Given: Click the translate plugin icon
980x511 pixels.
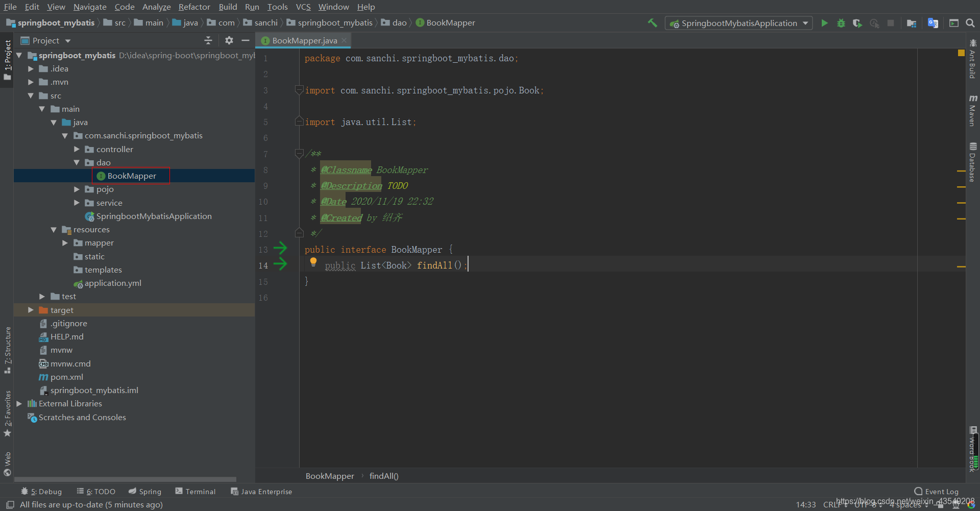Looking at the screenshot, I should [x=933, y=23].
